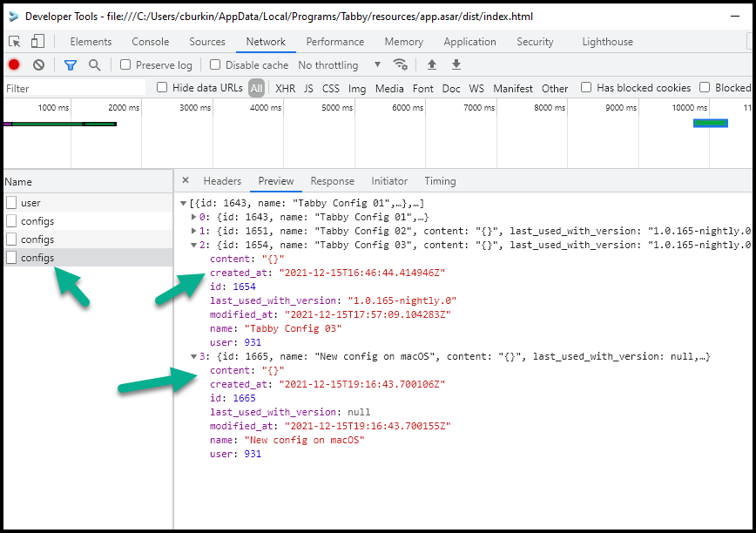Screen dimensions: 756x533
Task: Tick the checkbox beside the second configs request
Action: point(11,239)
